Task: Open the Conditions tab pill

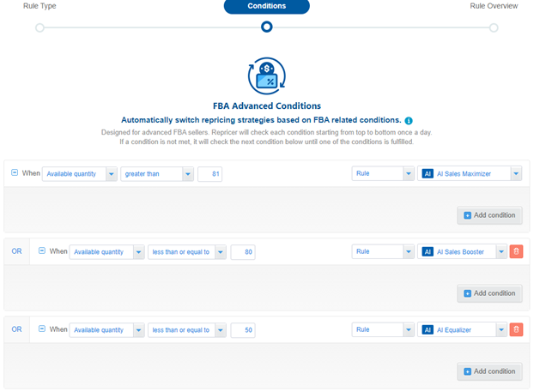Action: (x=266, y=6)
